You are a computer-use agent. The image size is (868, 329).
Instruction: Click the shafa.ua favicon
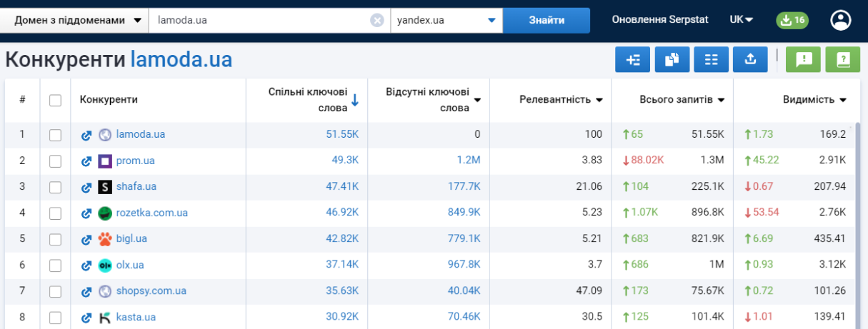(105, 187)
